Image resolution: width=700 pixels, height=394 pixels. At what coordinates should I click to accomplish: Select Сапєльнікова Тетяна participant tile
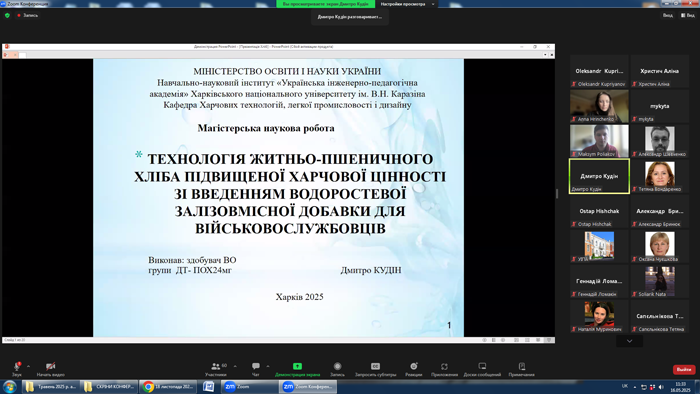coord(659,316)
